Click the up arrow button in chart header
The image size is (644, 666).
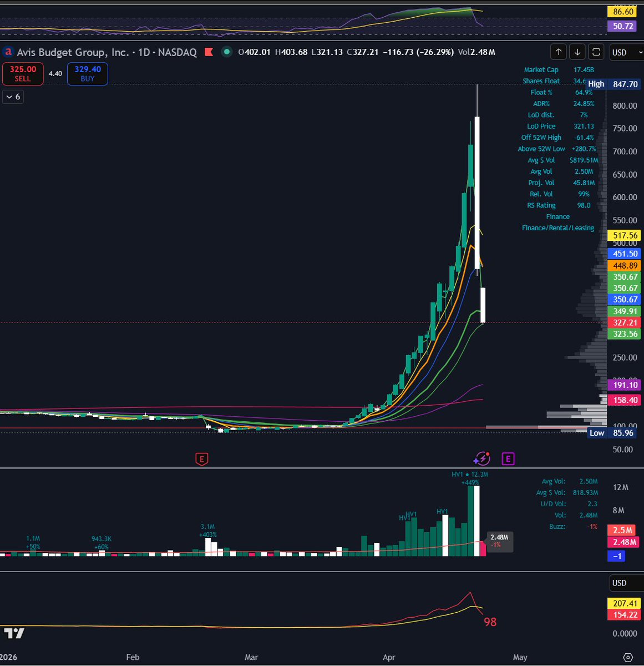click(559, 52)
